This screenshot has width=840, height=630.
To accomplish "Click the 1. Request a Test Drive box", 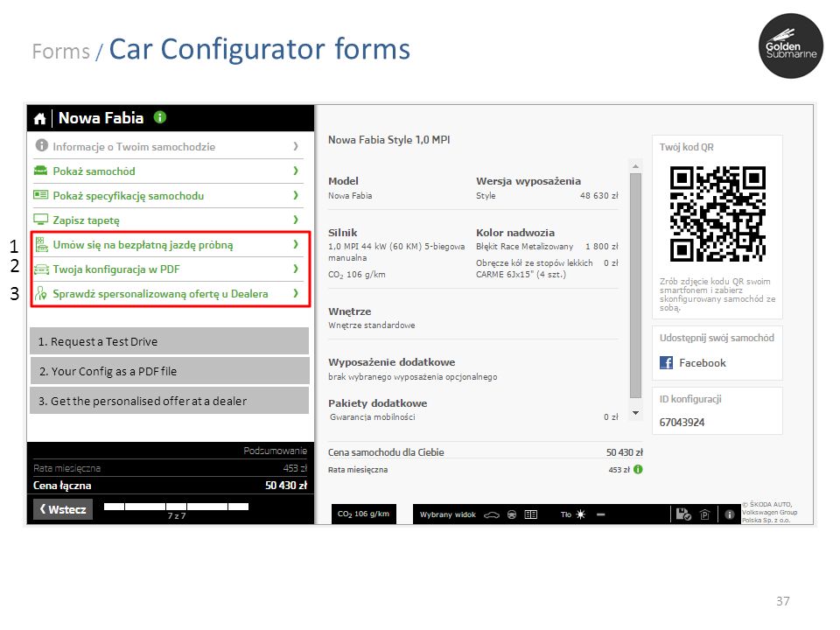I will pyautogui.click(x=169, y=341).
